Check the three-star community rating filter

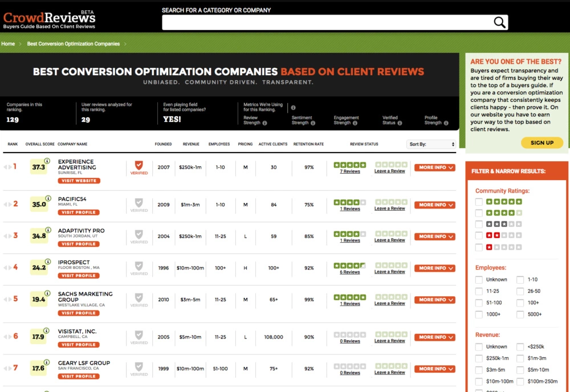[479, 224]
